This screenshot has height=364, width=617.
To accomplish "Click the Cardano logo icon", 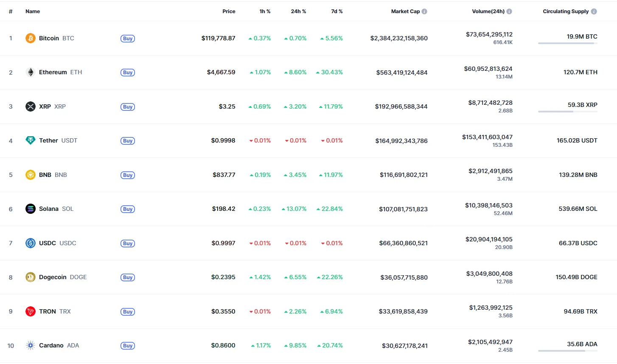I will click(x=30, y=345).
